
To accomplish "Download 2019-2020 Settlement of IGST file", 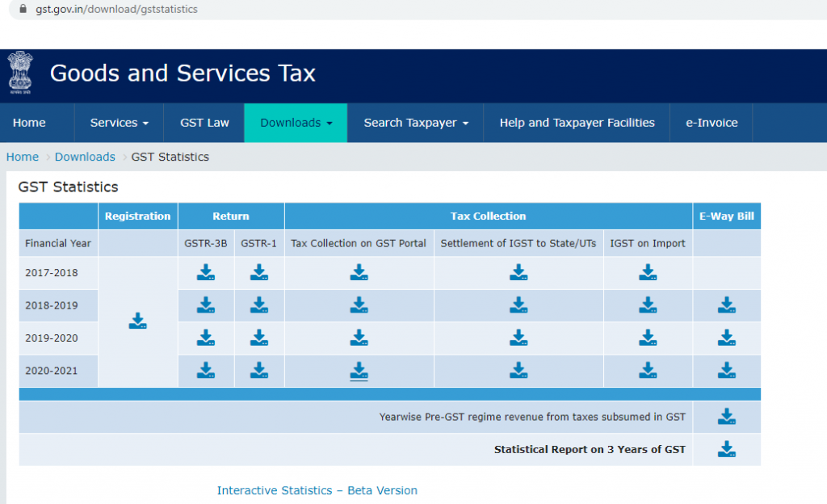I will click(x=518, y=338).
